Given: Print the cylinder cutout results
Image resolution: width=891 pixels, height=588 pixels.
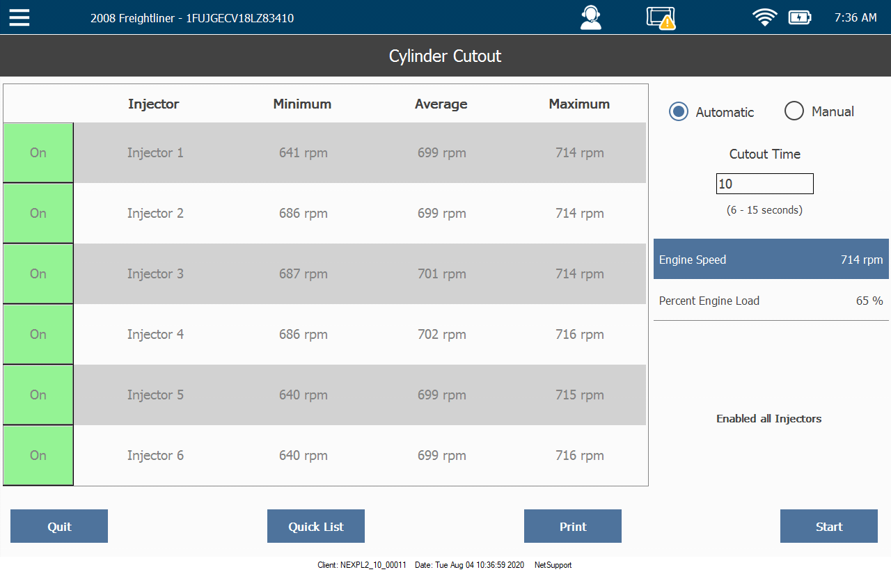Looking at the screenshot, I should pos(573,527).
